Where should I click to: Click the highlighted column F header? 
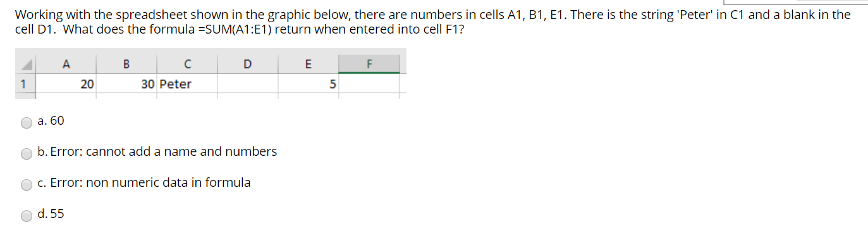(369, 63)
